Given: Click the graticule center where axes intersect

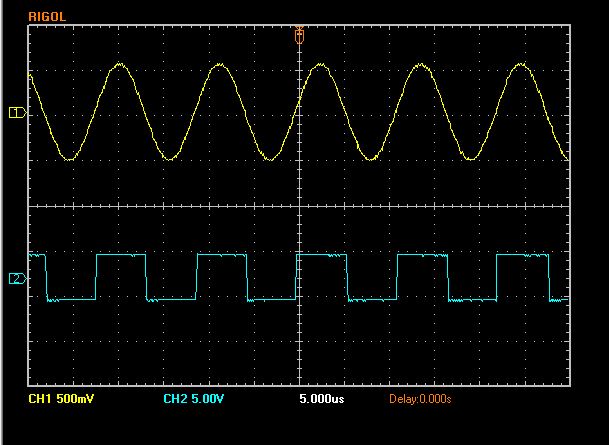Looking at the screenshot, I should pyautogui.click(x=299, y=207).
